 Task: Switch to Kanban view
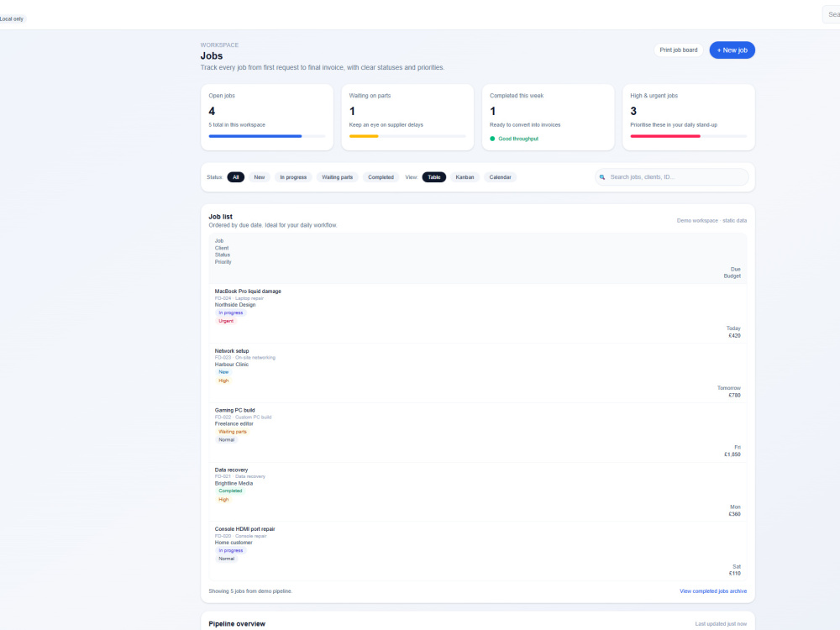tap(465, 177)
